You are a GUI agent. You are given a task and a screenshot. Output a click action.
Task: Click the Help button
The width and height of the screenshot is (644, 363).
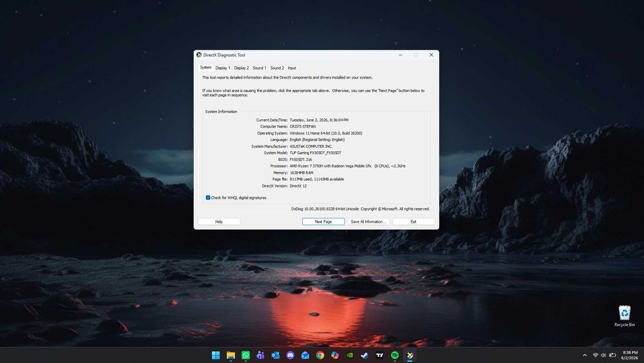pyautogui.click(x=219, y=222)
